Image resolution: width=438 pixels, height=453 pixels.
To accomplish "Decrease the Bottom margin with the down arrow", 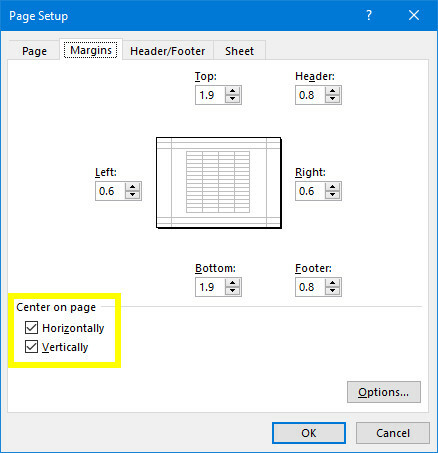I will tap(232, 291).
